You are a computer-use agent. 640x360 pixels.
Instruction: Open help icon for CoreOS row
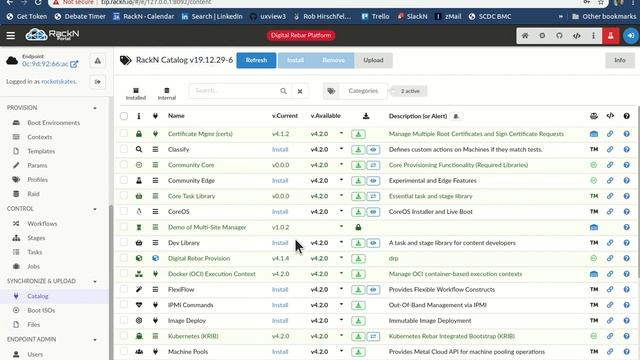tap(627, 212)
